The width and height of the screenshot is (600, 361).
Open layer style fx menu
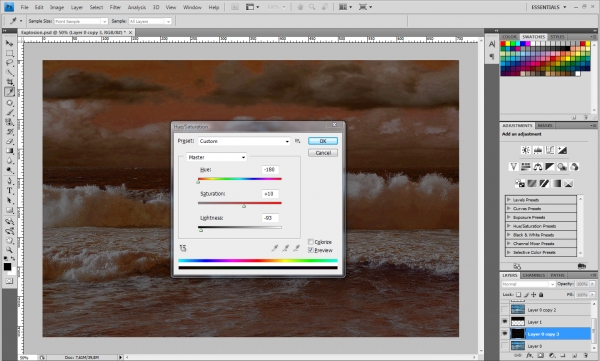tap(530, 356)
